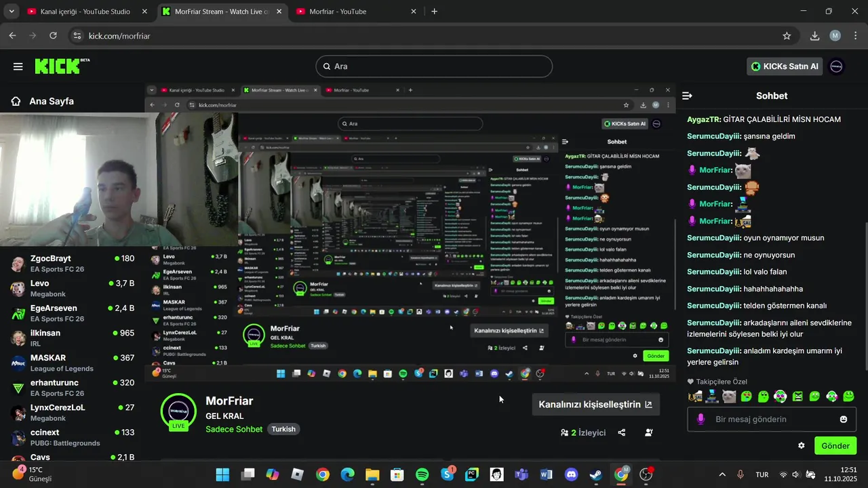This screenshot has height=488, width=868.
Task: Open the ZgocBrayt channel in the sidebar
Action: (73, 263)
